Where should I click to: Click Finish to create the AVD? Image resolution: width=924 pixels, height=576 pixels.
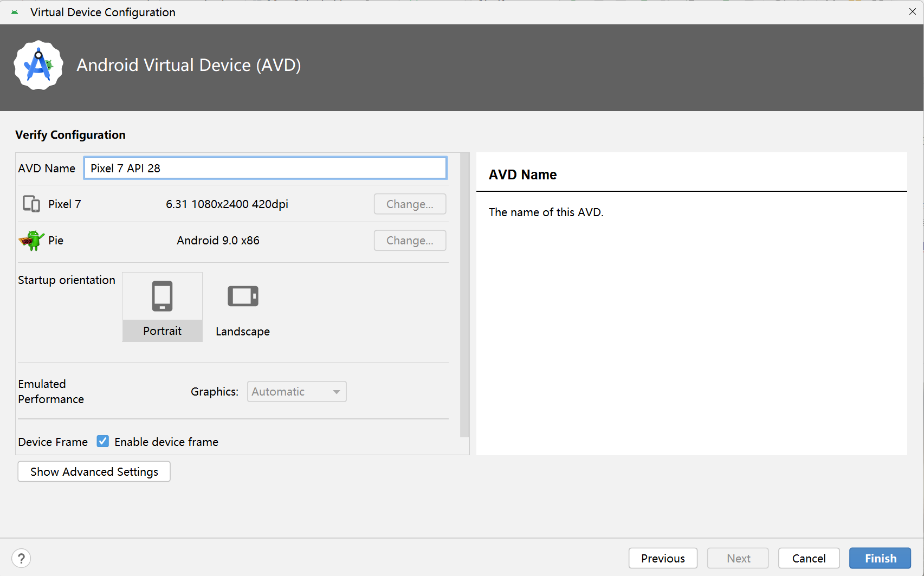click(x=880, y=558)
